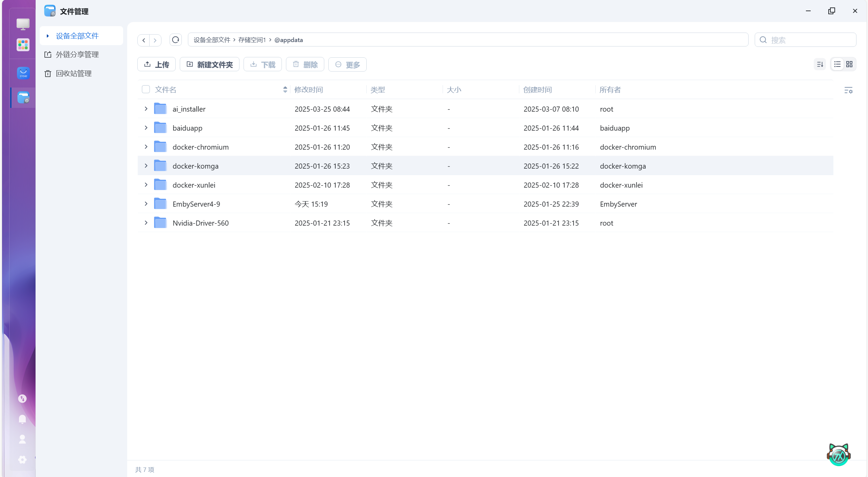Viewport: 868px width, 477px height.
Task: Open the notification bell in sidebar
Action: click(22, 419)
